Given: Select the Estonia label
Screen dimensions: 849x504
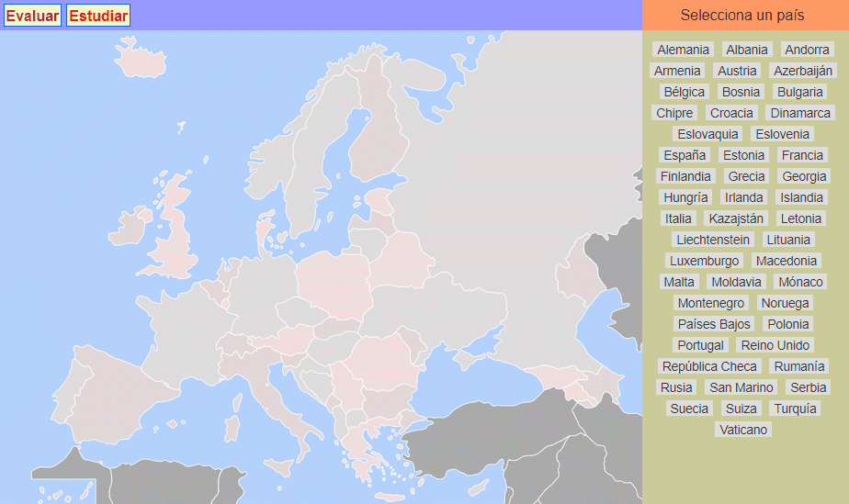Looking at the screenshot, I should 743,154.
